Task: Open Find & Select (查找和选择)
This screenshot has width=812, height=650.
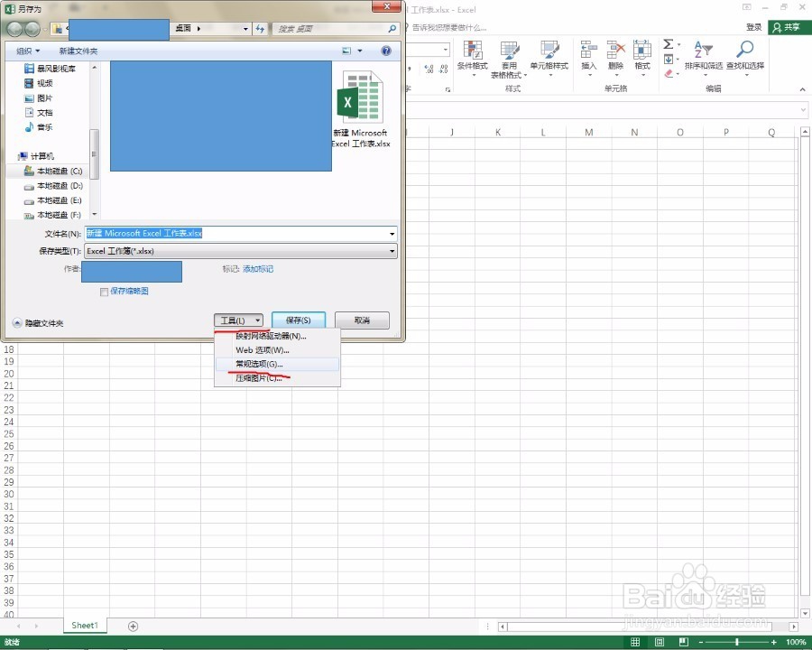Action: (745, 59)
